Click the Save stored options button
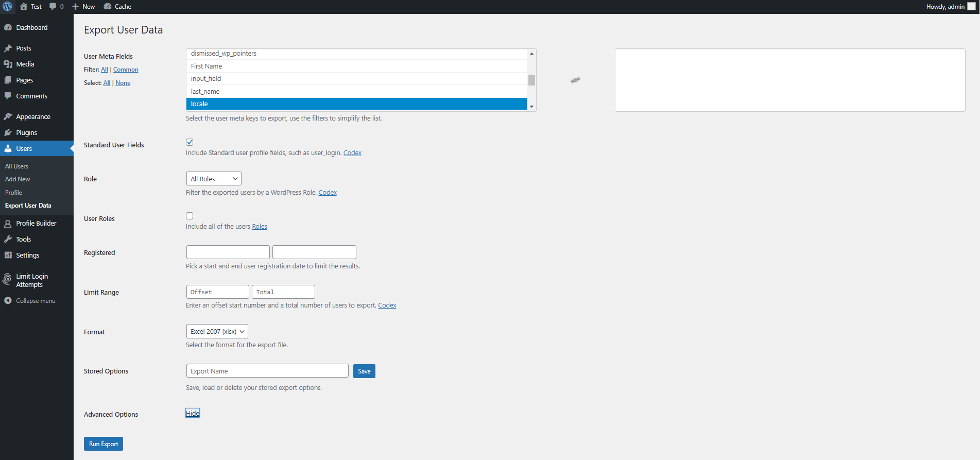Image resolution: width=980 pixels, height=460 pixels. pos(364,371)
